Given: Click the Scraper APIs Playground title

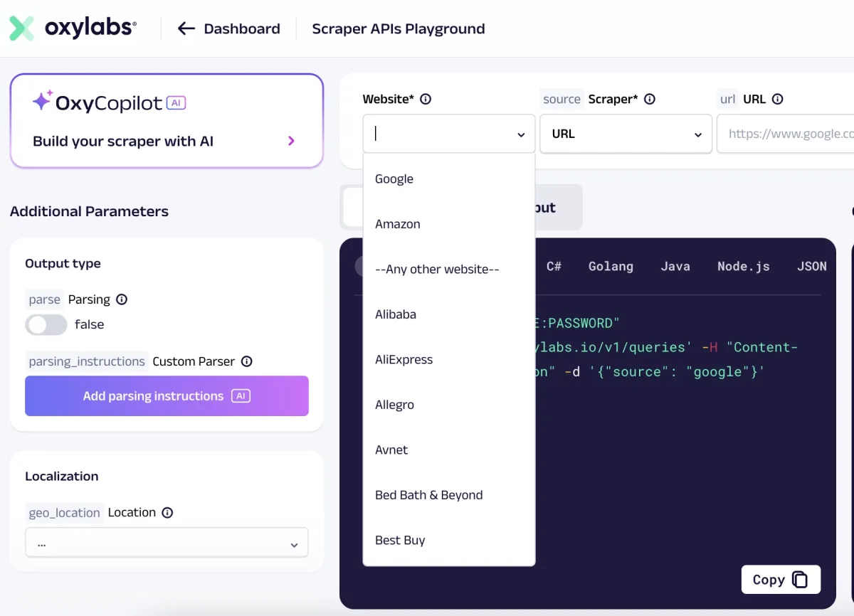Looking at the screenshot, I should [399, 28].
